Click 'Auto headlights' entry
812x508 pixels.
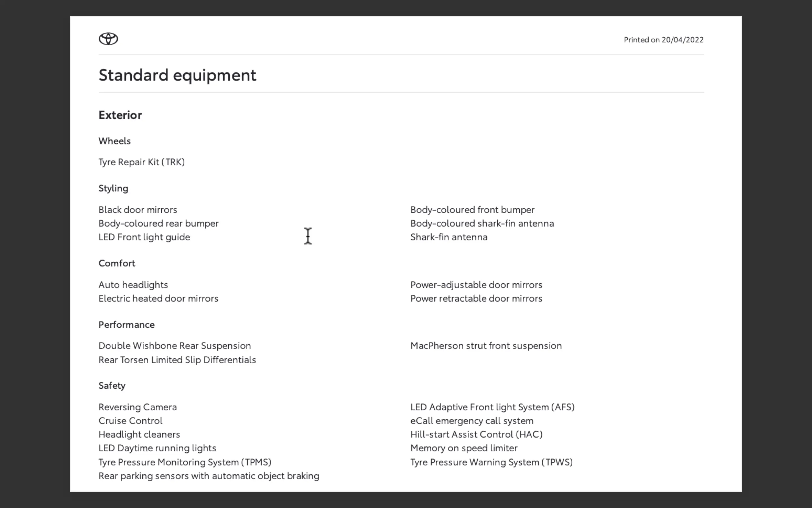[133, 285]
